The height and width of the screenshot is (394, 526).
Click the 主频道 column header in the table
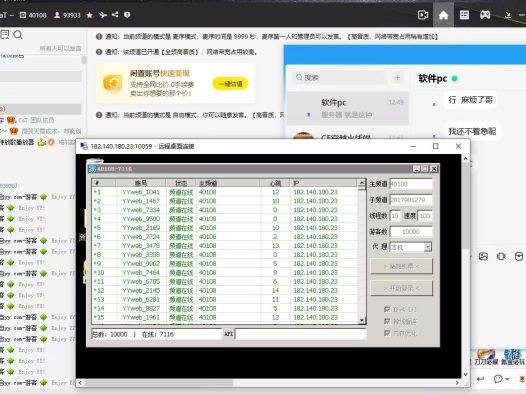pyautogui.click(x=228, y=183)
